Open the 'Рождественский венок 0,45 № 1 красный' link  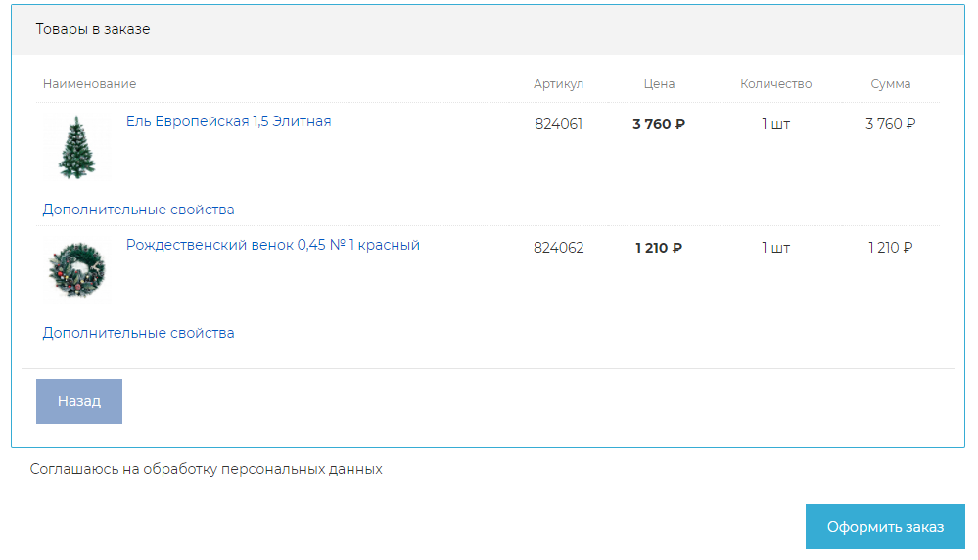(x=272, y=245)
